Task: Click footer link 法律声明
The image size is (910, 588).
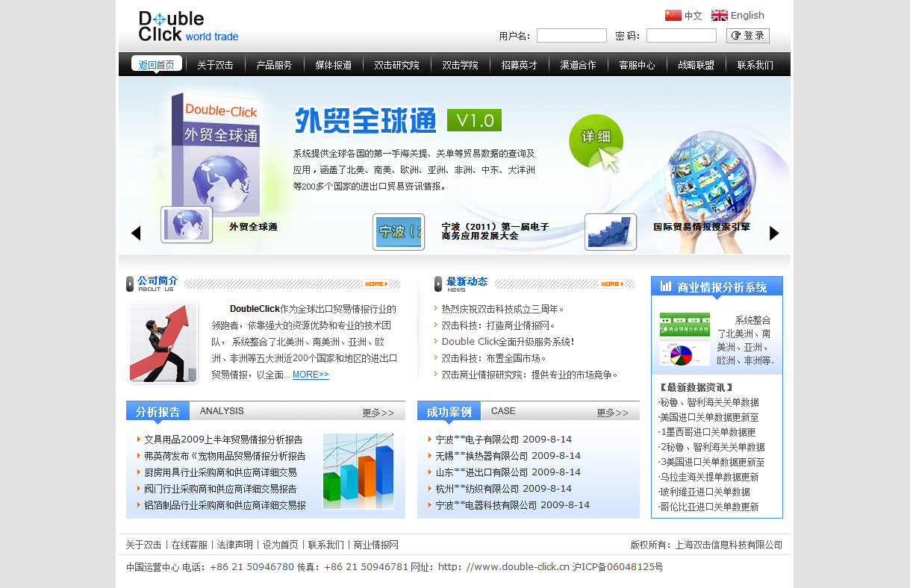Action: pyautogui.click(x=235, y=545)
